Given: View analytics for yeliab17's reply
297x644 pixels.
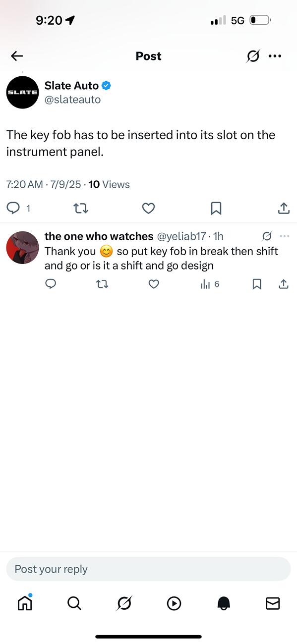Looking at the screenshot, I should (210, 284).
